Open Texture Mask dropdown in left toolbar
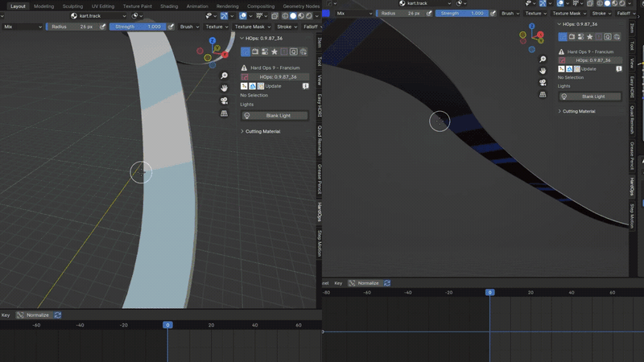Screen dimensions: 644x362 (252, 27)
